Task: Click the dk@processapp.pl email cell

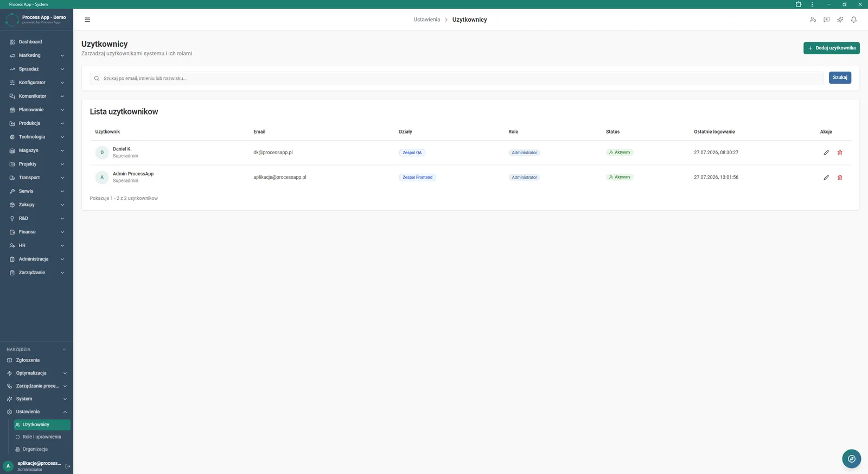Action: [x=273, y=153]
